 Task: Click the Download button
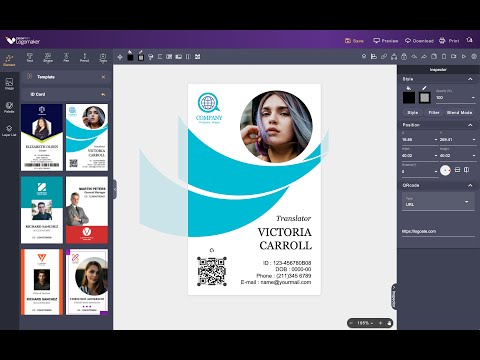tap(419, 41)
